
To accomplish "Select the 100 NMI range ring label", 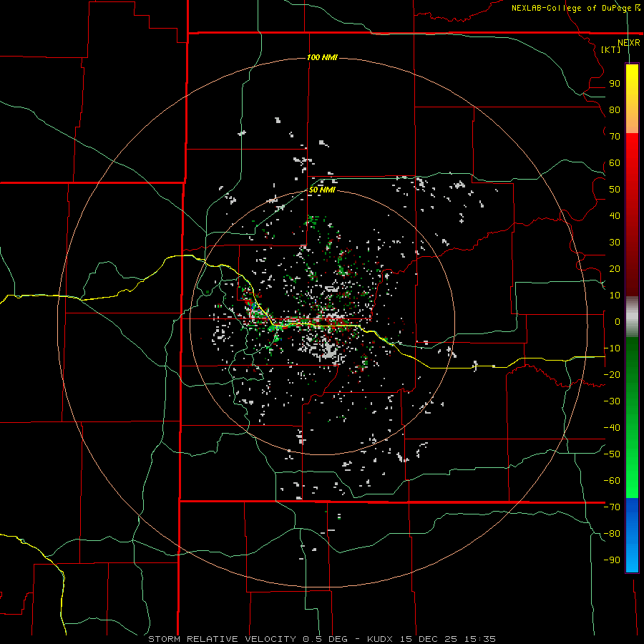I will (322, 57).
